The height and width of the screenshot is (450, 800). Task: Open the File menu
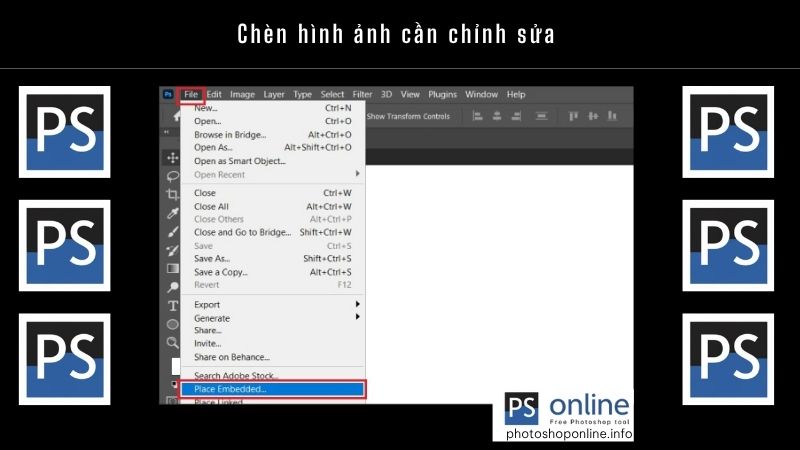[191, 94]
